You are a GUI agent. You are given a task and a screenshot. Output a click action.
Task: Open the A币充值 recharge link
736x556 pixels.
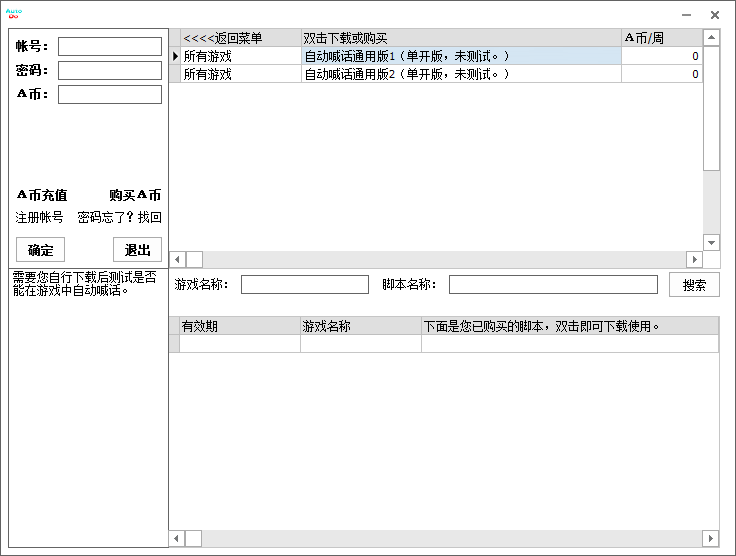(x=42, y=195)
